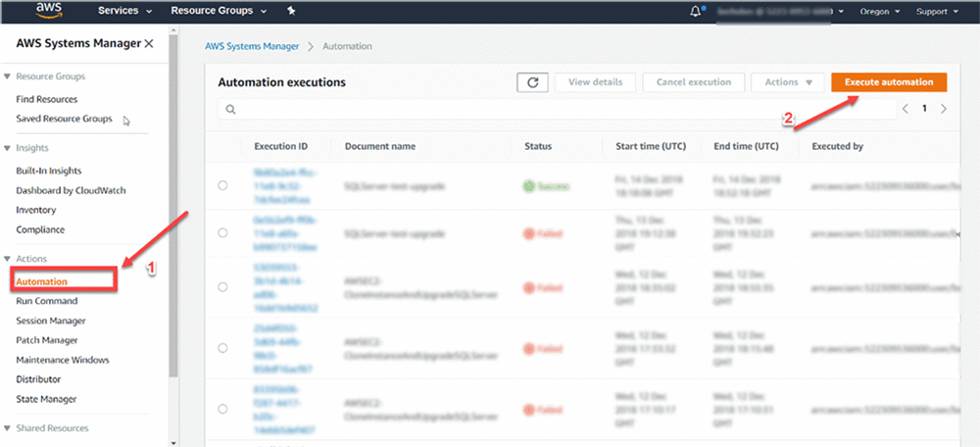Click Start time (UTC) column header
980x447 pixels.
651,146
